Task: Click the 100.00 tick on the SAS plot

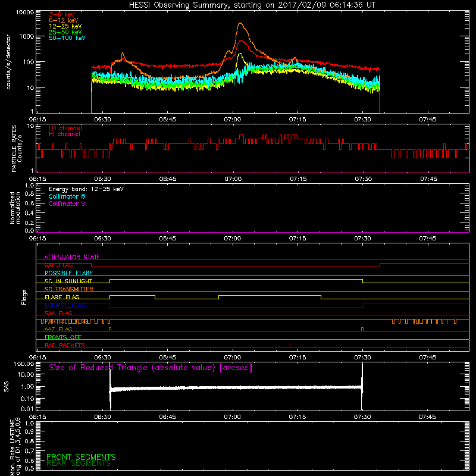Action: click(x=24, y=364)
